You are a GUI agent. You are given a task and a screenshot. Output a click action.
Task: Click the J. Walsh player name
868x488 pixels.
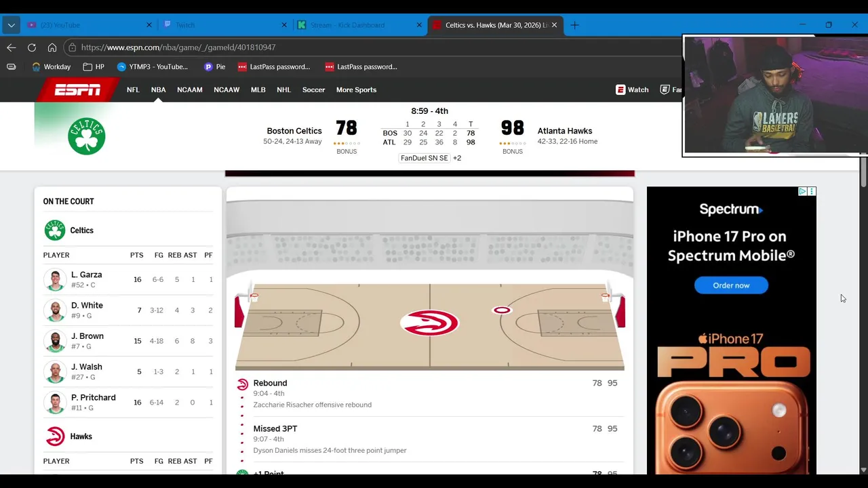tap(86, 367)
